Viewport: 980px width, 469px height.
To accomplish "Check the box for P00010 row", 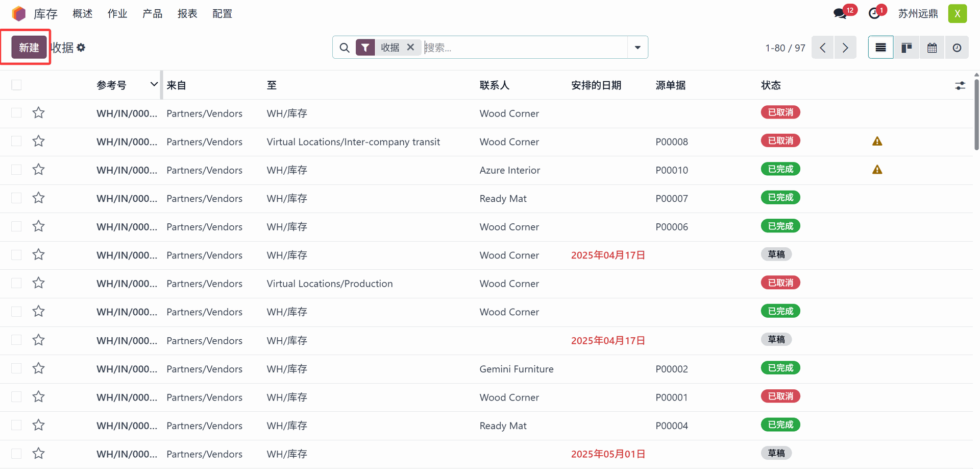I will point(17,170).
